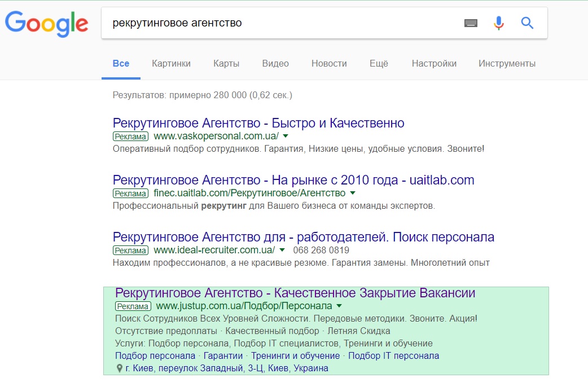Open the Kiev переулок Западный address link
The image size is (588, 391).
226,368
